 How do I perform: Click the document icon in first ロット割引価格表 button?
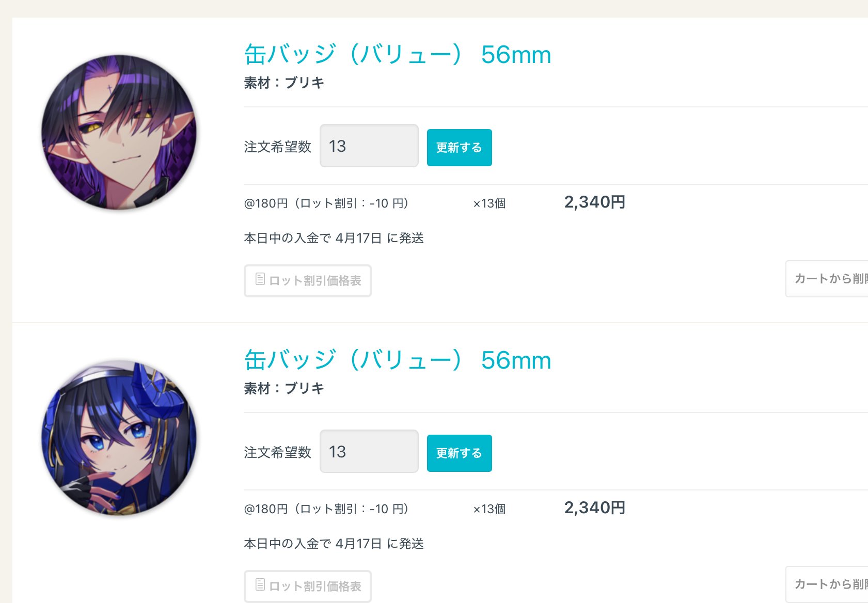pos(260,279)
